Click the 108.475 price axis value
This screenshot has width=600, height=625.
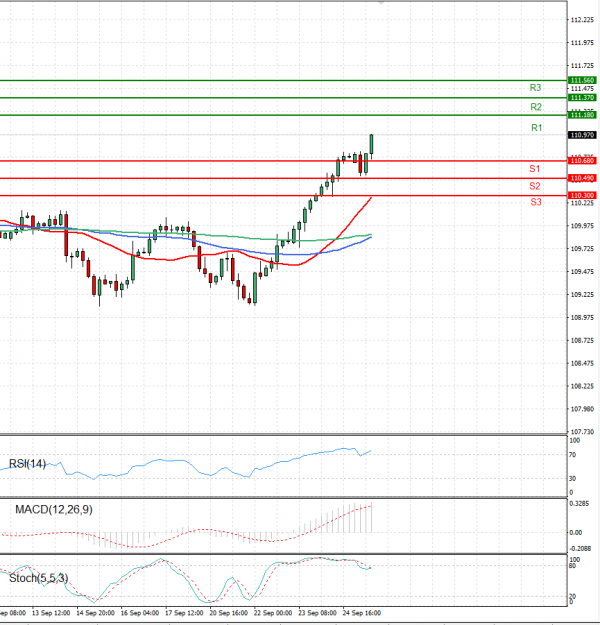pos(582,363)
